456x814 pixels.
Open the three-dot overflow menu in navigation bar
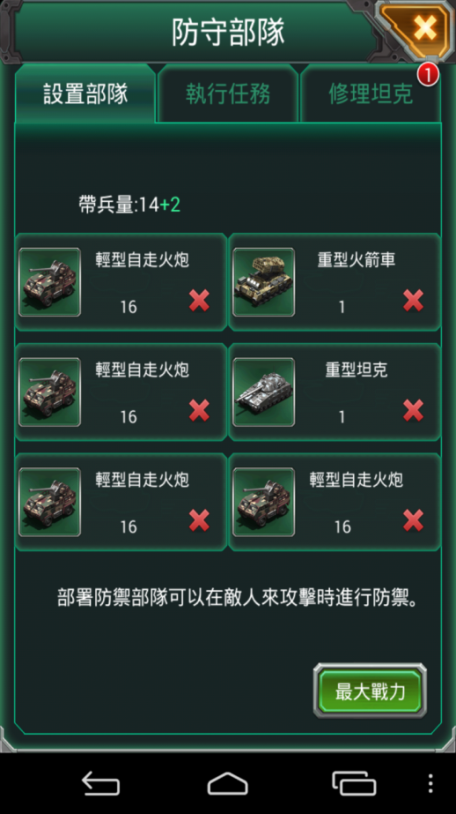coord(431,783)
